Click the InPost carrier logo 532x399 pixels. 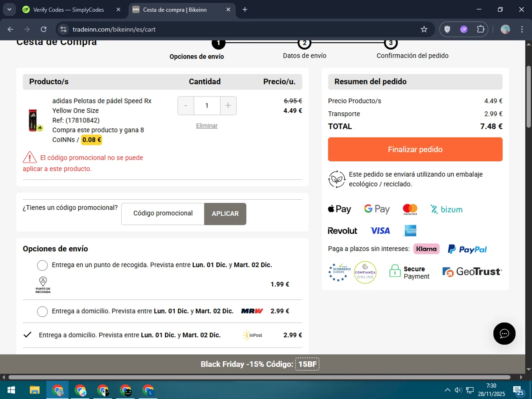(x=253, y=335)
